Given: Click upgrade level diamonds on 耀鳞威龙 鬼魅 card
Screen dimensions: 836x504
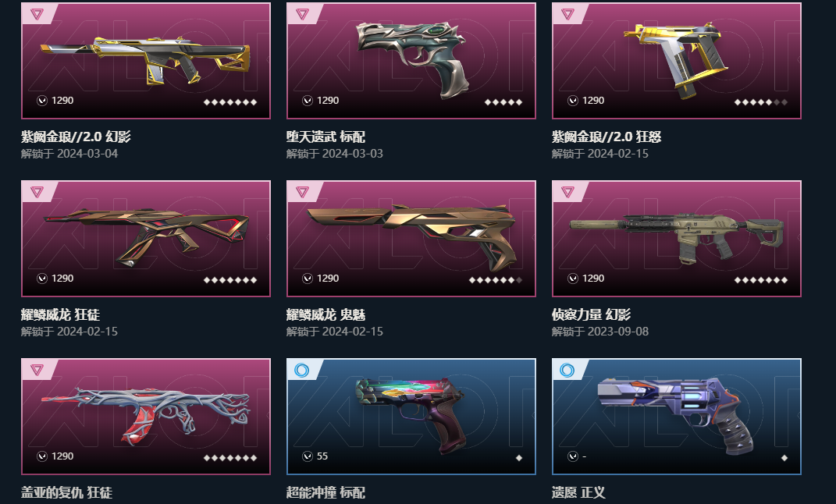Looking at the screenshot, I should [496, 280].
